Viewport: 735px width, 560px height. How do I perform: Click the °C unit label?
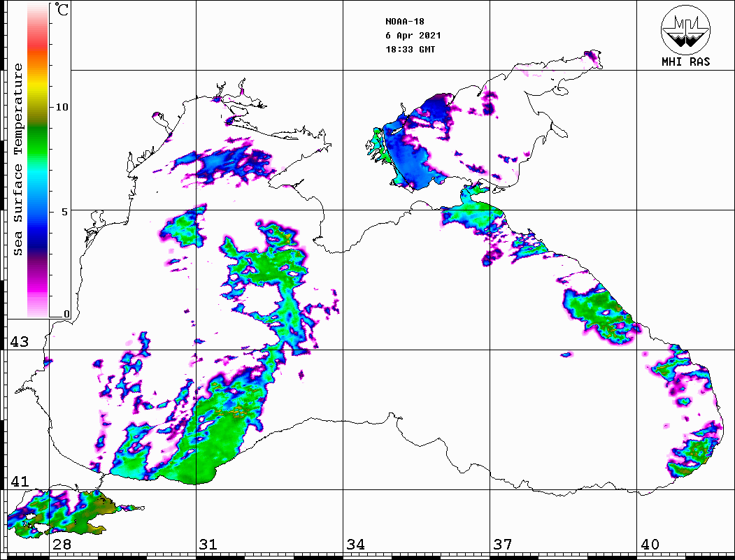click(x=62, y=9)
